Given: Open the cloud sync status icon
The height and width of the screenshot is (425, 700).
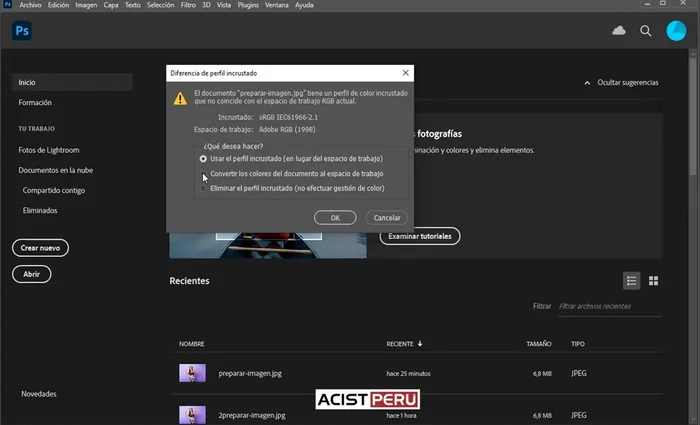Looking at the screenshot, I should (x=619, y=32).
